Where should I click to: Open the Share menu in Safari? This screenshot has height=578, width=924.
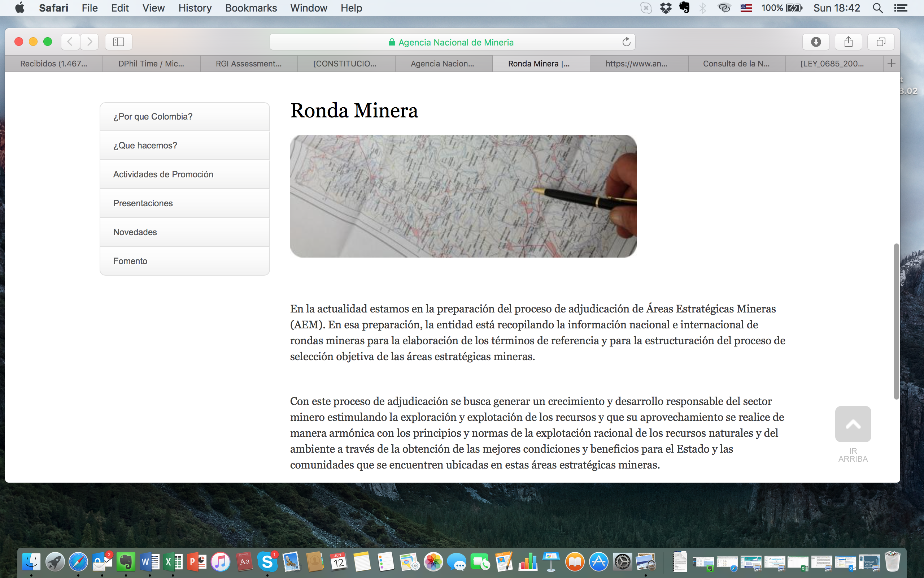(849, 42)
